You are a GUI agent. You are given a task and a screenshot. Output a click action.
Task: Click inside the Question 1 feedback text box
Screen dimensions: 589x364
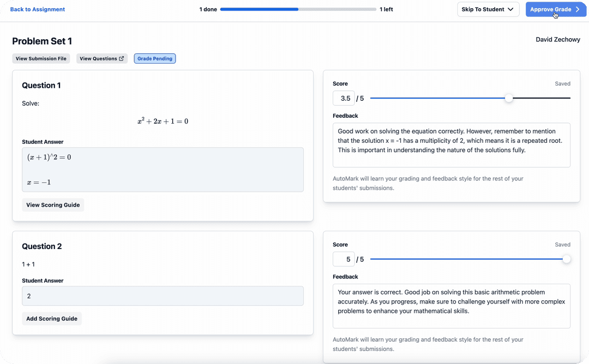pyautogui.click(x=451, y=145)
